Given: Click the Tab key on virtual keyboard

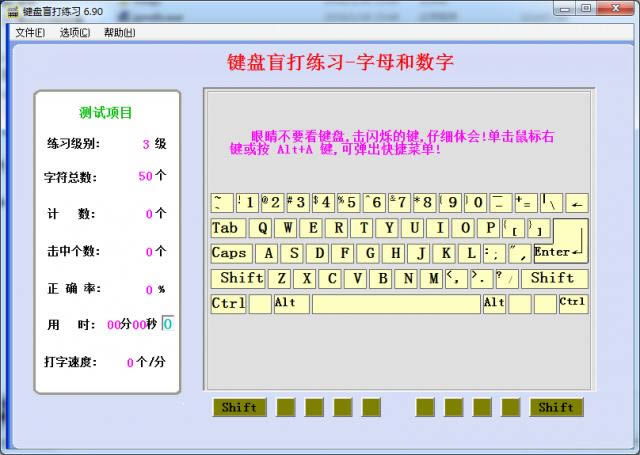Looking at the screenshot, I should [225, 228].
